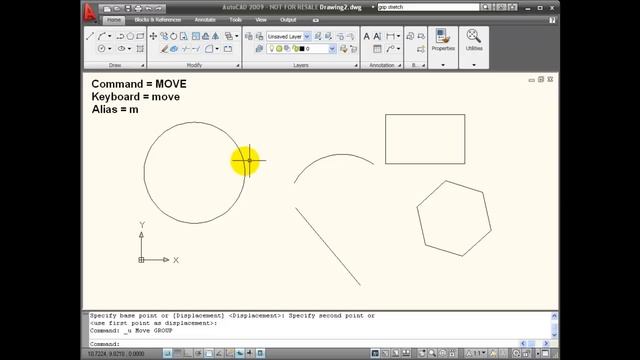640x360 pixels.
Task: Toggle Snap Mode in status bar
Action: click(167, 353)
